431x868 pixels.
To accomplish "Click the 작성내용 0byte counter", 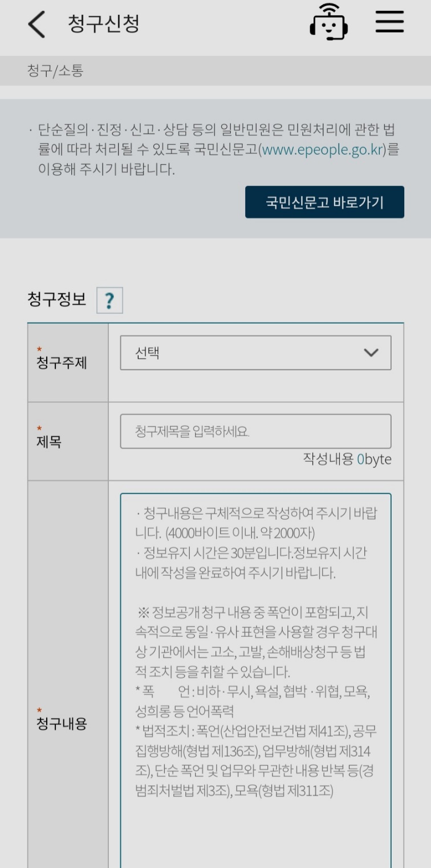I will click(x=347, y=460).
